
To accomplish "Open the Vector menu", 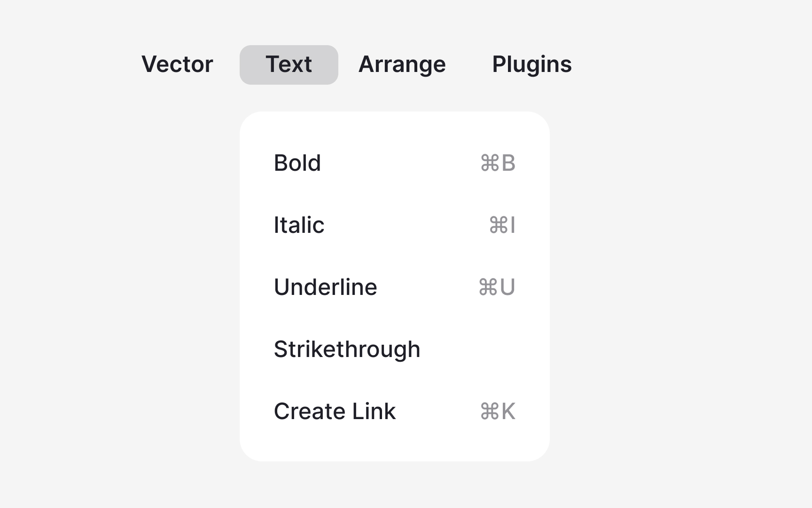I will [x=177, y=64].
